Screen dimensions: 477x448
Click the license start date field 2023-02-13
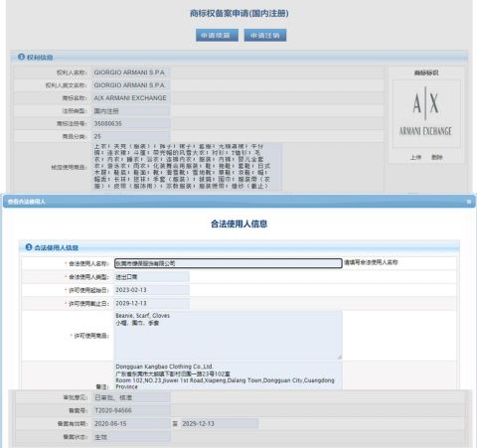(152, 290)
